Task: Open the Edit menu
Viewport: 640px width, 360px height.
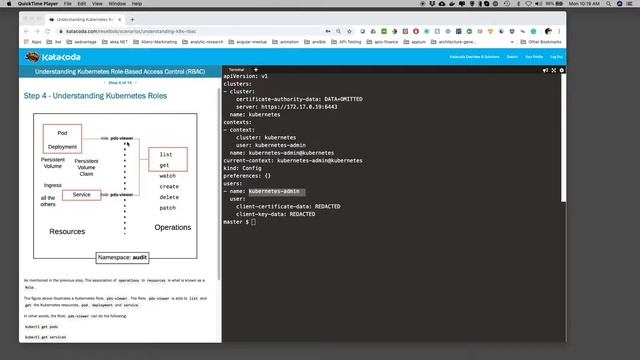Action: click(x=82, y=4)
